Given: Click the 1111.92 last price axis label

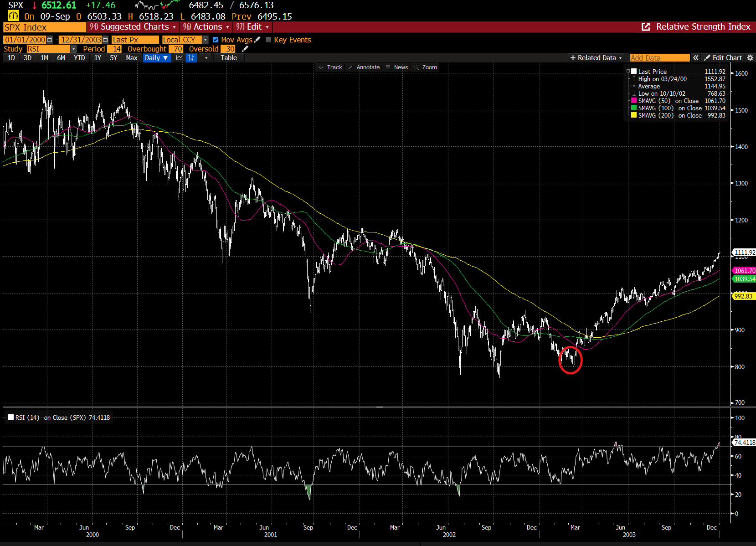Looking at the screenshot, I should coord(744,252).
